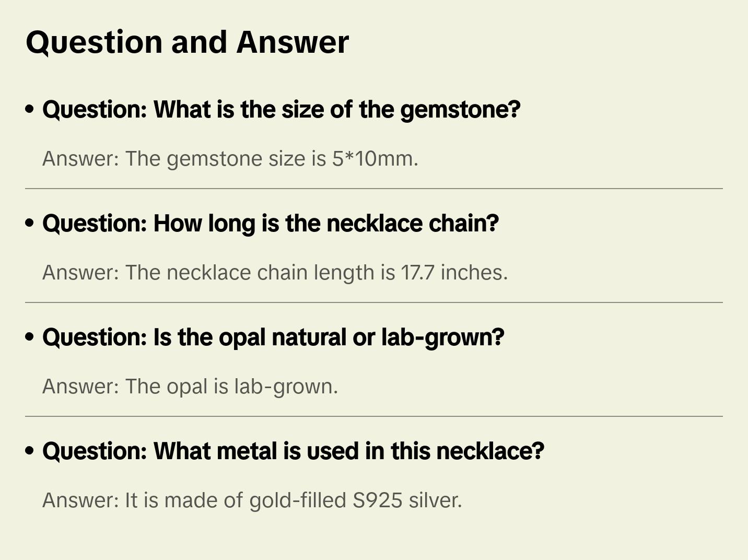The width and height of the screenshot is (748, 560).
Task: Click the bullet beside the metal question
Action: coord(30,451)
